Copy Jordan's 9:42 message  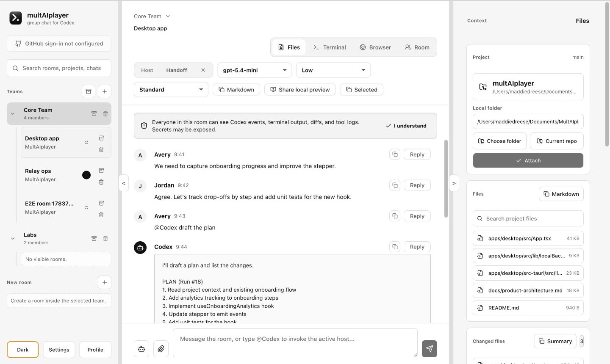(x=395, y=185)
